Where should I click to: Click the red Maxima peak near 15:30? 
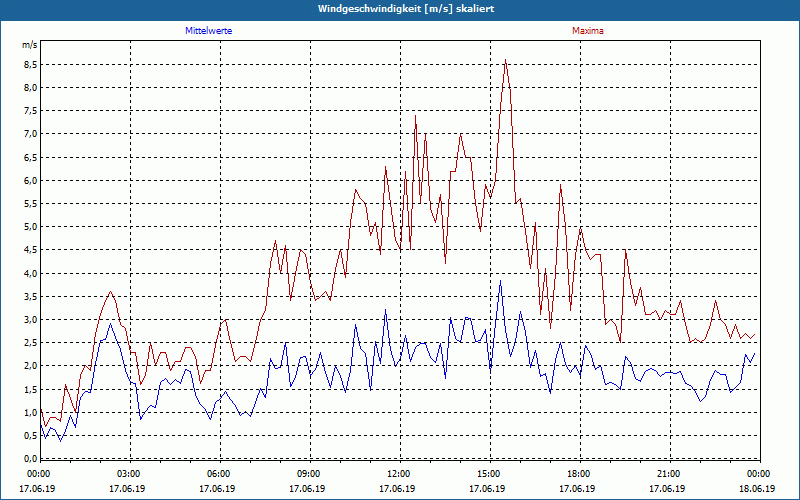505,60
